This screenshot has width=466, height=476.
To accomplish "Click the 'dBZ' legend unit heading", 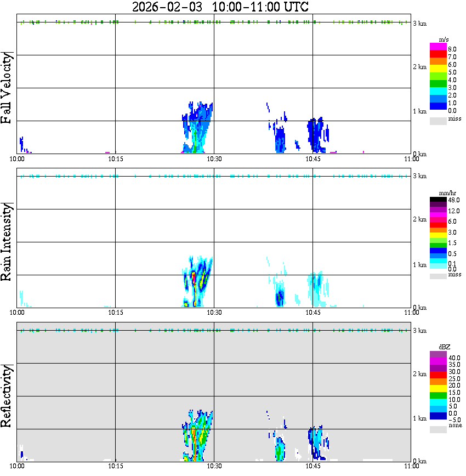I will click(x=445, y=347).
